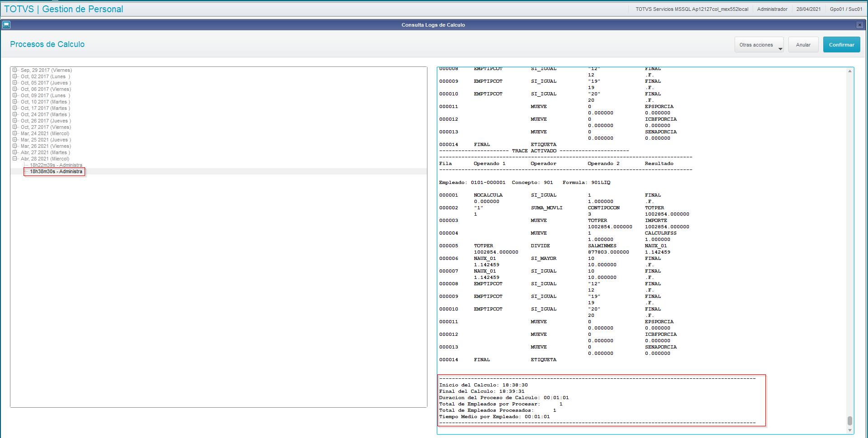
Task: Expand the Sep, 29 2017 (Viernes) node
Action: (x=15, y=70)
